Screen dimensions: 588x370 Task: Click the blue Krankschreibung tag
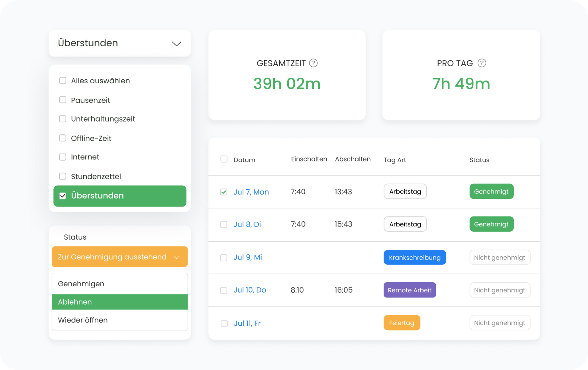[x=414, y=258]
